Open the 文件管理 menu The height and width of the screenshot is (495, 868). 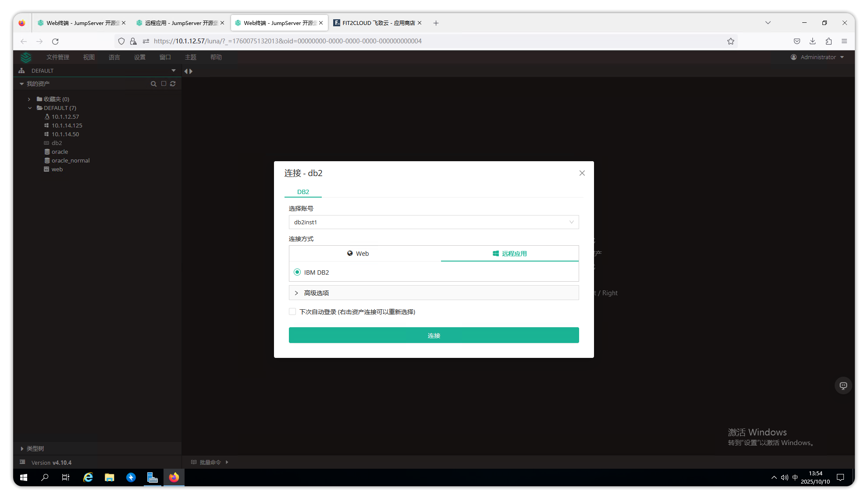click(58, 57)
